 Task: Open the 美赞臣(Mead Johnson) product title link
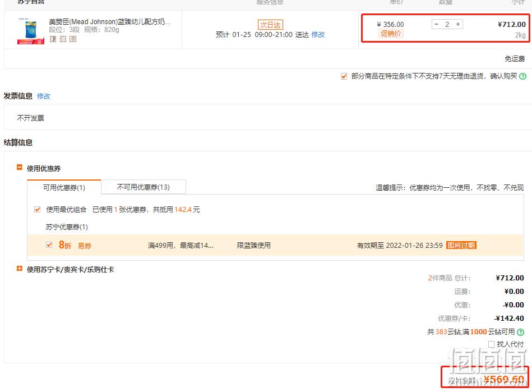point(110,22)
